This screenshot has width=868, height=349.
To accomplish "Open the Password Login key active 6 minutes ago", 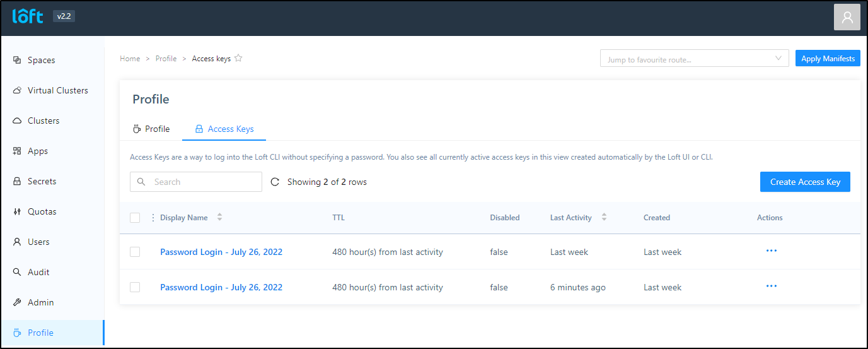I will click(221, 287).
